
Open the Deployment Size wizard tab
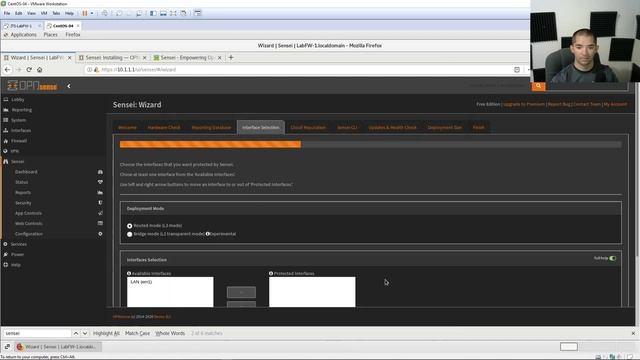click(444, 127)
